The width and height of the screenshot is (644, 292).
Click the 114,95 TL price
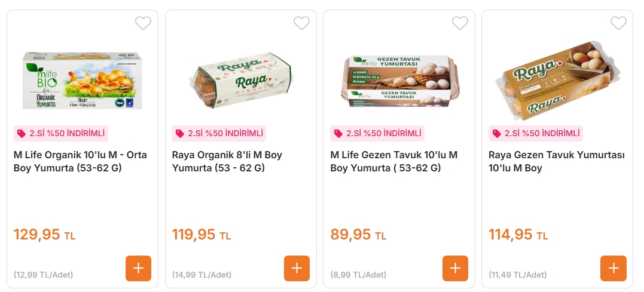pyautogui.click(x=518, y=235)
